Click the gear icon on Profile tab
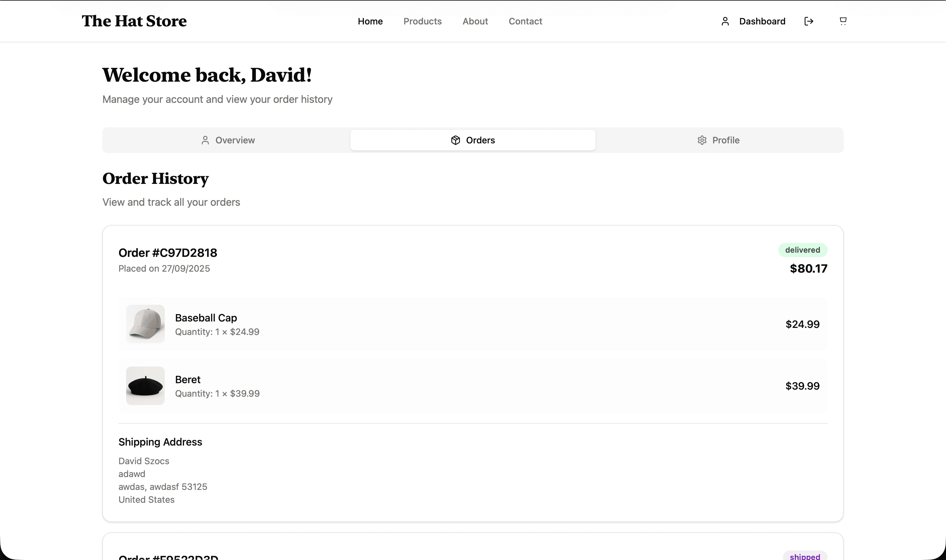Screen dimensions: 946x560 [x=702, y=140]
